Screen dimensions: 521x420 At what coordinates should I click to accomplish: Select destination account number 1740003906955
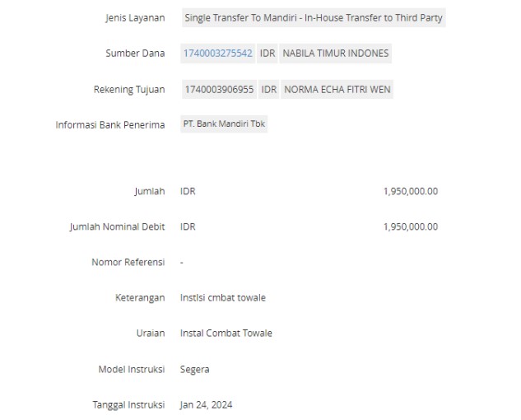(x=219, y=89)
